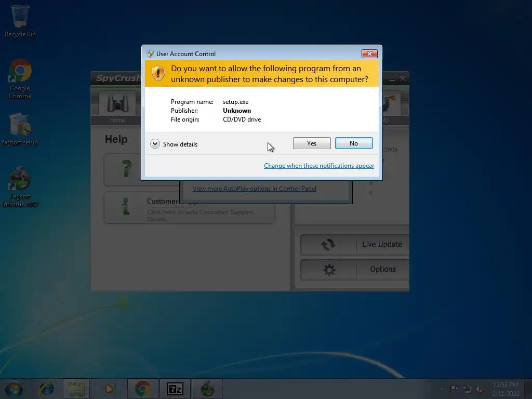532x399 pixels.
Task: Open Google Chrome desktop shortcut
Action: [x=20, y=79]
